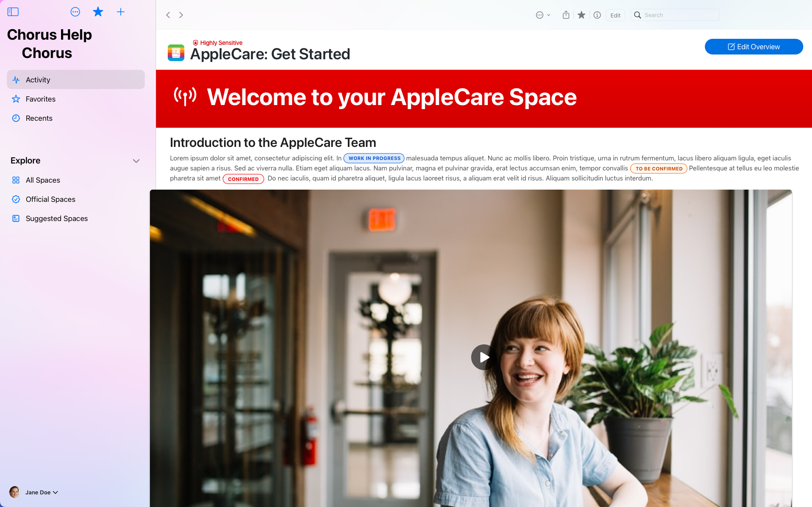Click the share icon in toolbar
Viewport: 812px width, 507px height.
pos(566,15)
